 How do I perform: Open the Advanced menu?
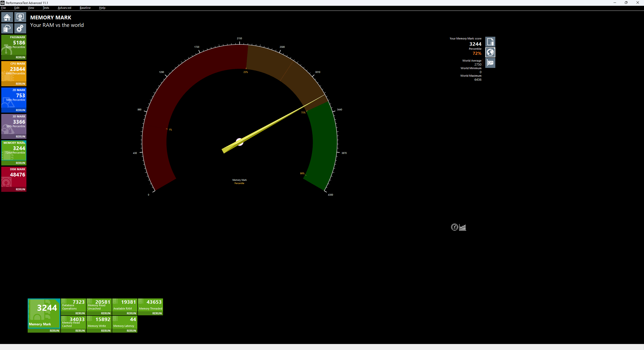[x=64, y=8]
